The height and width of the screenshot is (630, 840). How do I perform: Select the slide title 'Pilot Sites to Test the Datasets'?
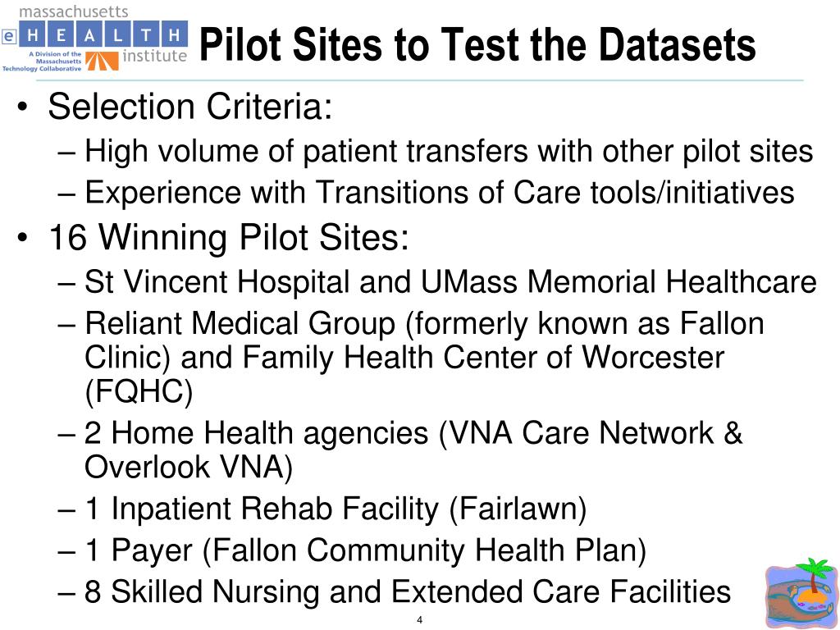[x=477, y=44]
